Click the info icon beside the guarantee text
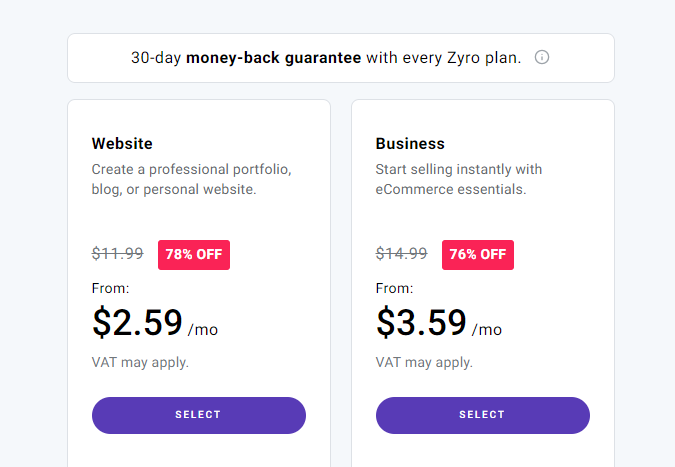Image resolution: width=675 pixels, height=467 pixels. coord(542,57)
